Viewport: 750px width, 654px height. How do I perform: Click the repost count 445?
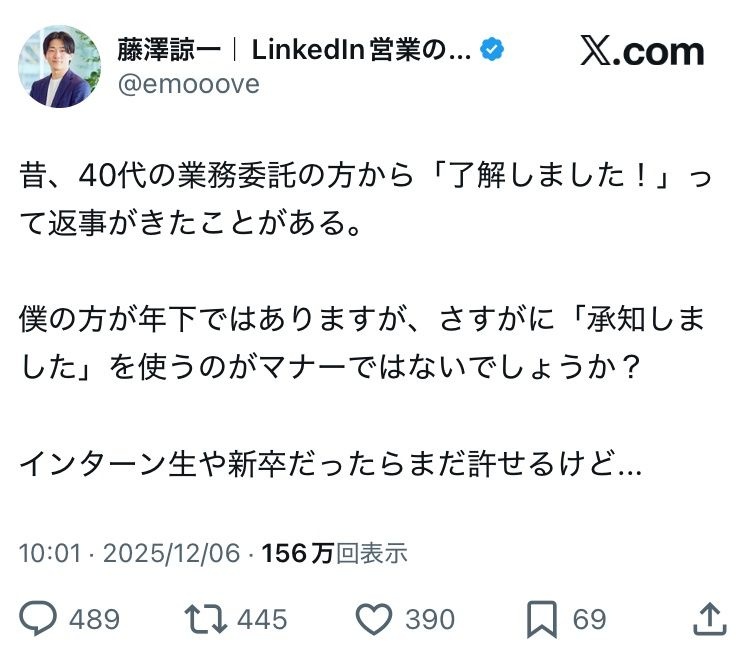pos(262,620)
